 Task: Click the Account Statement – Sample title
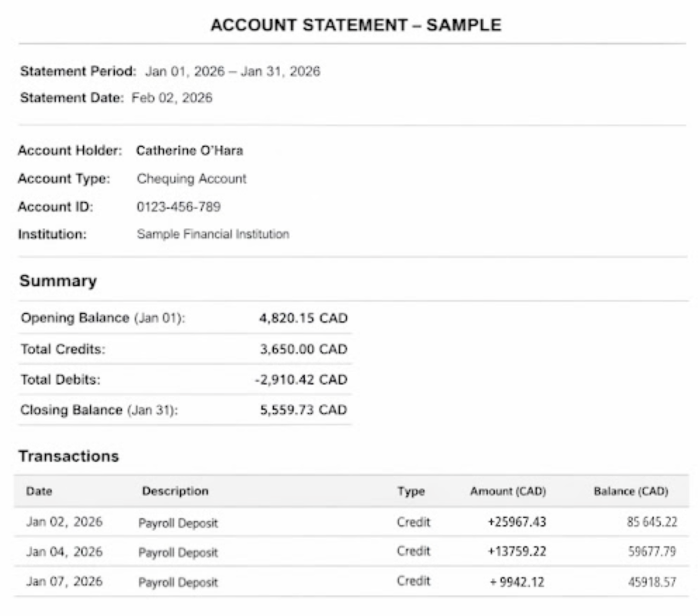click(x=356, y=25)
